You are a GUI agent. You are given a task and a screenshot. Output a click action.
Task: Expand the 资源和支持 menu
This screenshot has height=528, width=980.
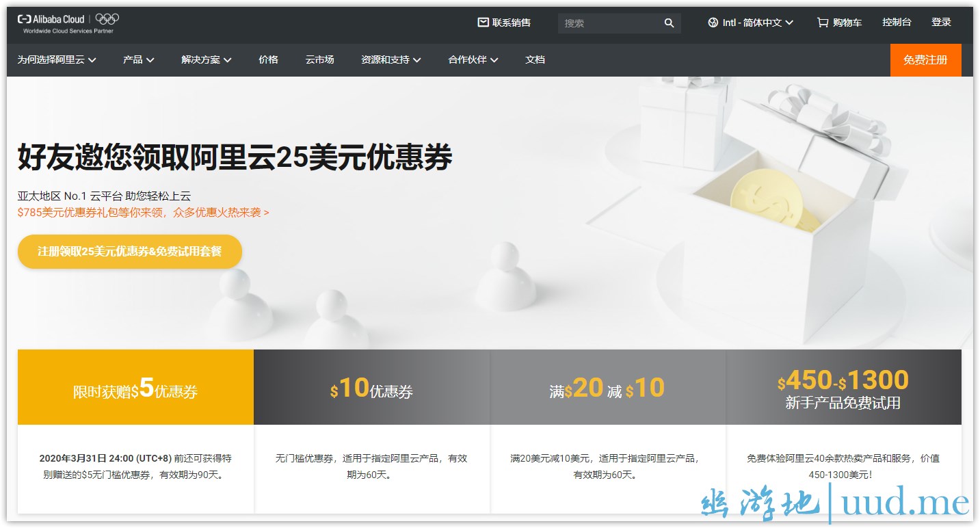click(390, 60)
